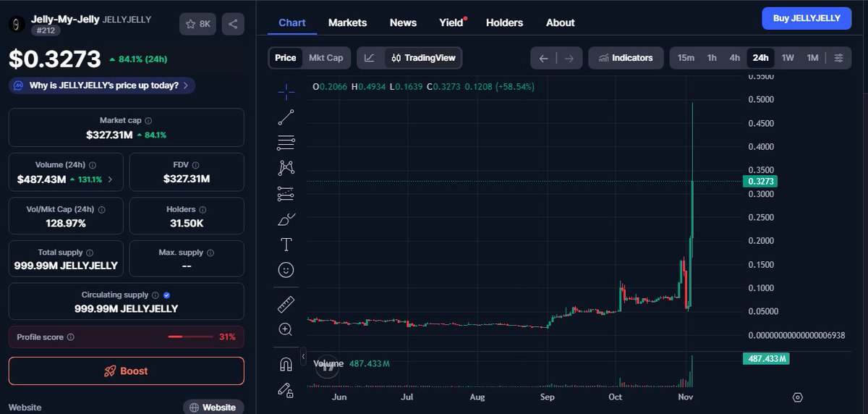Activate the zoom in tool
868x414 pixels.
286,329
